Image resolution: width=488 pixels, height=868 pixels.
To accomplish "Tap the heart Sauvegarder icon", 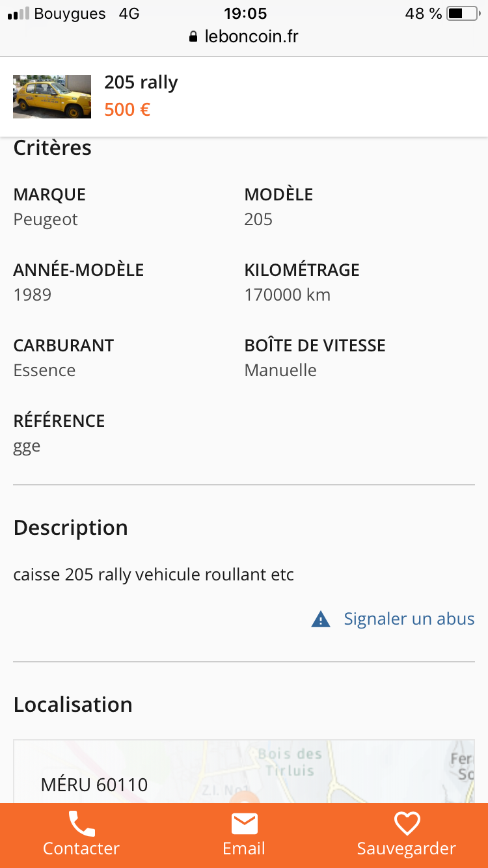I will click(x=407, y=824).
